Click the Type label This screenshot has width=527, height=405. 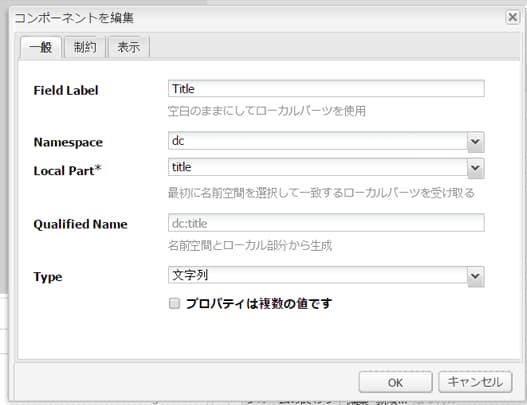48,277
